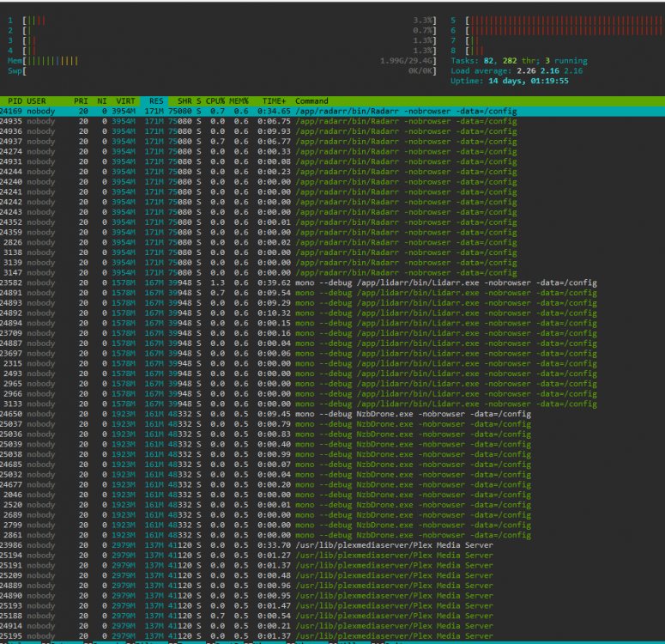The width and height of the screenshot is (665, 644).
Task: Click the PRI column header
Action: (x=81, y=101)
